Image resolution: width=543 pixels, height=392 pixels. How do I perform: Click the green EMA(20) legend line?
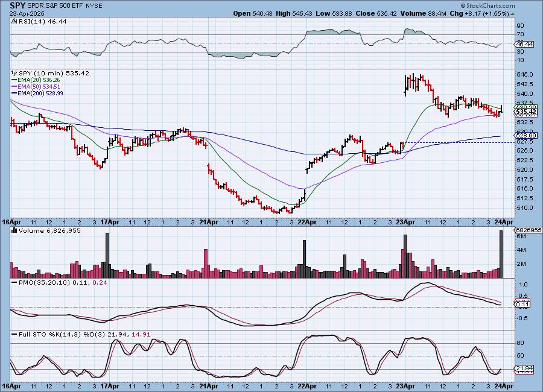(x=14, y=80)
